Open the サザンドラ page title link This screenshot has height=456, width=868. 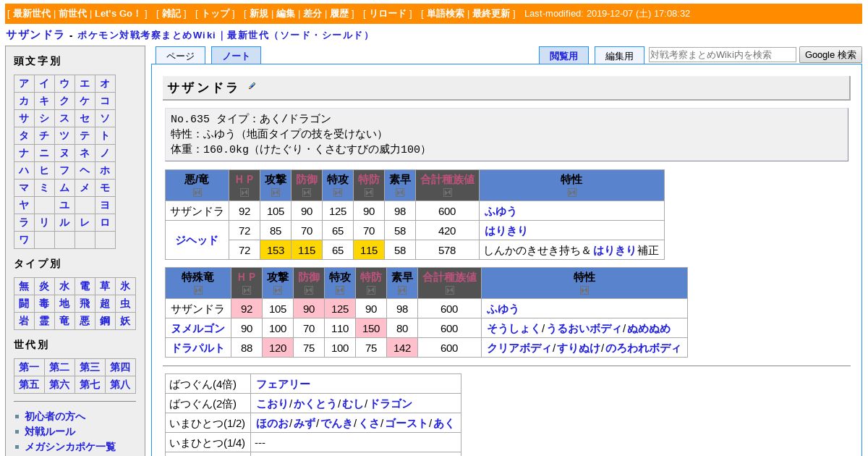[35, 35]
